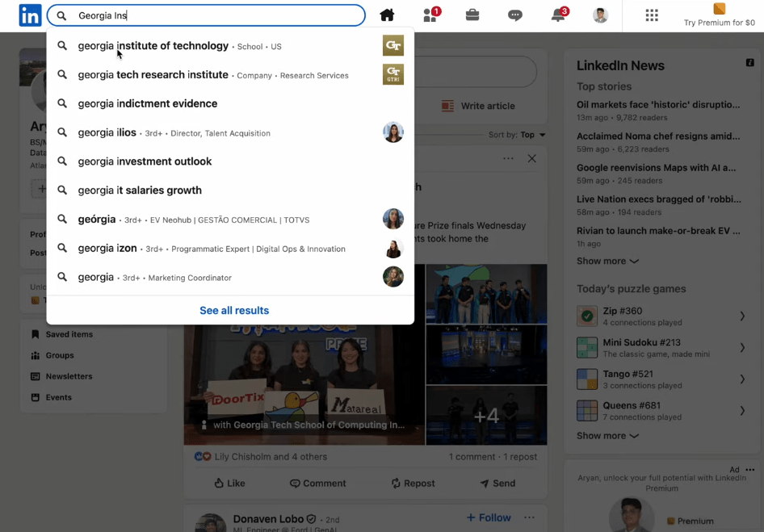Open the Notifications bell icon
The image size is (764, 532).
[558, 15]
